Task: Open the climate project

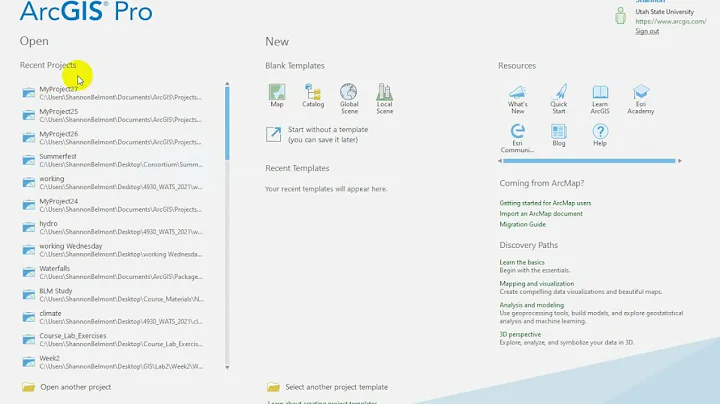Action: point(112,318)
